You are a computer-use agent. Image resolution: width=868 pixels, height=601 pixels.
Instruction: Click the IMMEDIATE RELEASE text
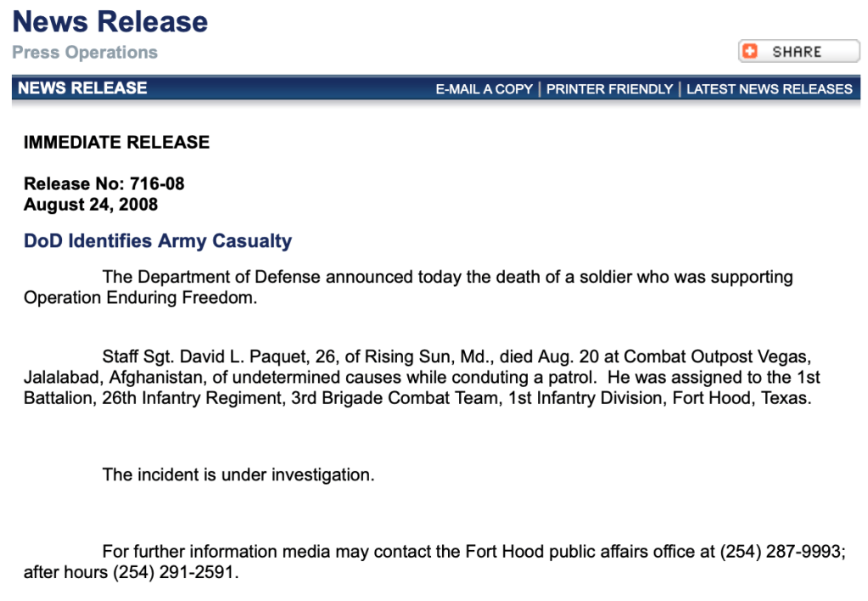[116, 143]
